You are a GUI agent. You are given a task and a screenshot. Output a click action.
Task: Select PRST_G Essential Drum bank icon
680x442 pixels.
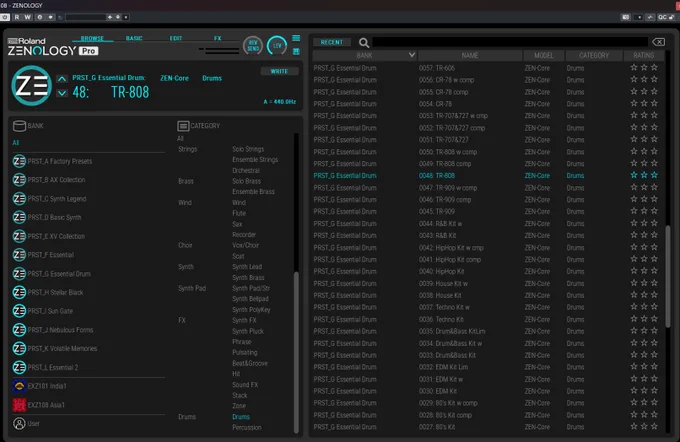pyautogui.click(x=19, y=274)
